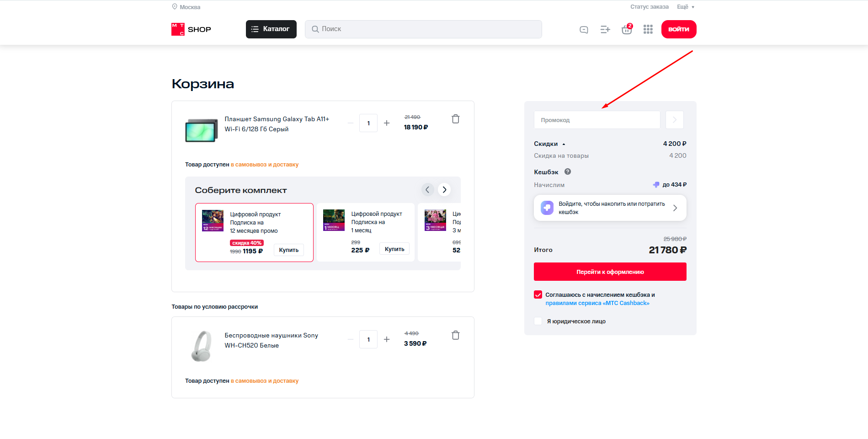Open the MTS services grid icon
This screenshot has height=439, width=868.
pyautogui.click(x=648, y=30)
